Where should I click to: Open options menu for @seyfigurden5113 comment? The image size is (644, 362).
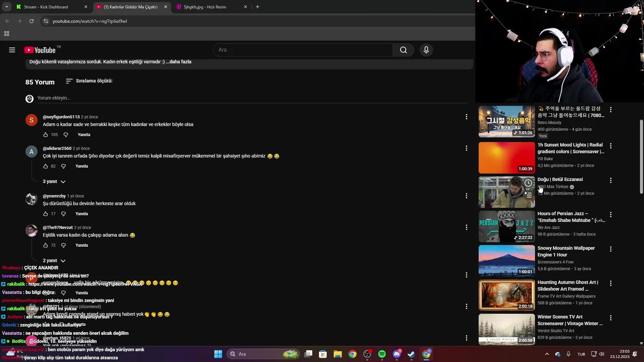coord(466,117)
